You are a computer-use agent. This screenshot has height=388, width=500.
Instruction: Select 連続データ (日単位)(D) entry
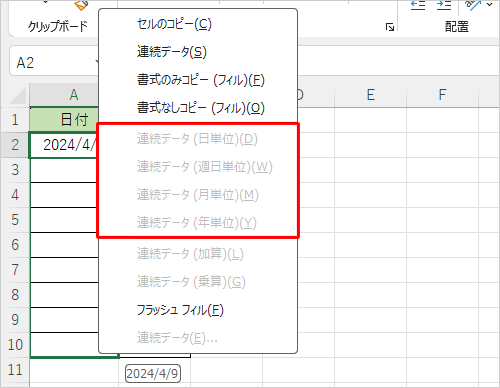(198, 139)
